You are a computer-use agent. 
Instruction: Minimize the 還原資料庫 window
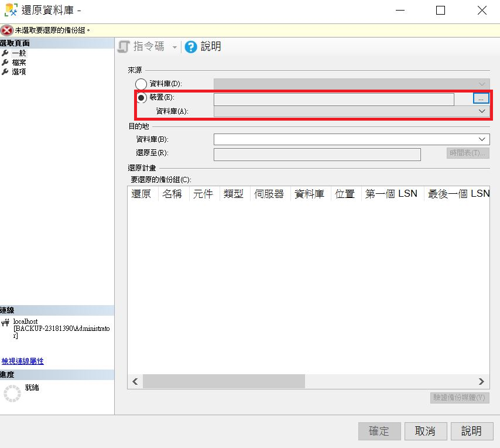[400, 11]
